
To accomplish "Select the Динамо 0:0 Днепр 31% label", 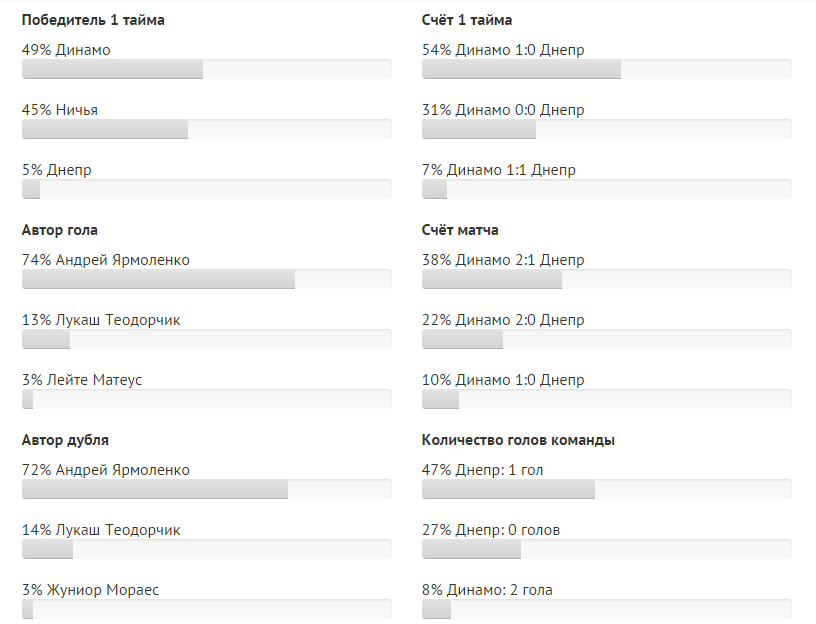I will [503, 110].
